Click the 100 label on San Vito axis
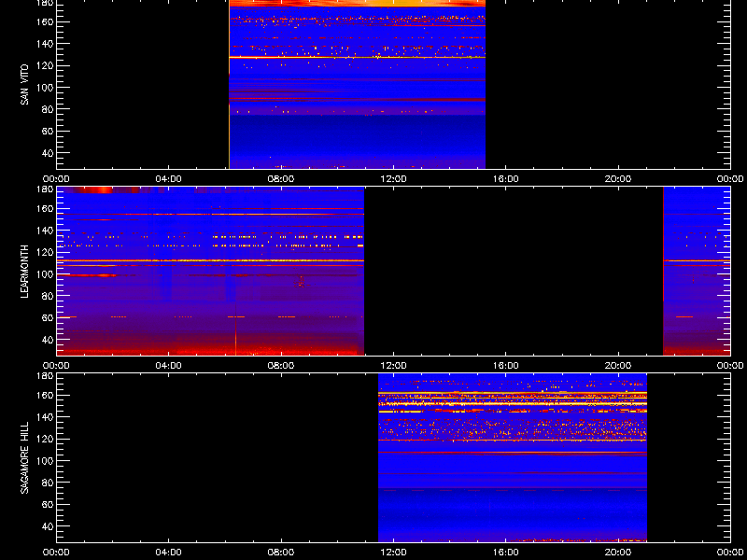 pyautogui.click(x=45, y=88)
